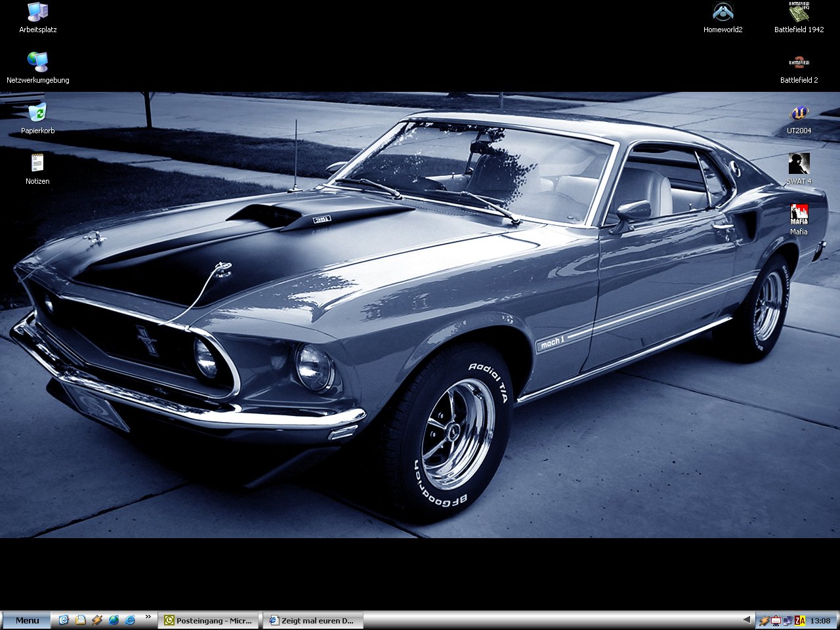Open the Notizen text file icon
This screenshot has height=630, width=840.
(x=37, y=163)
